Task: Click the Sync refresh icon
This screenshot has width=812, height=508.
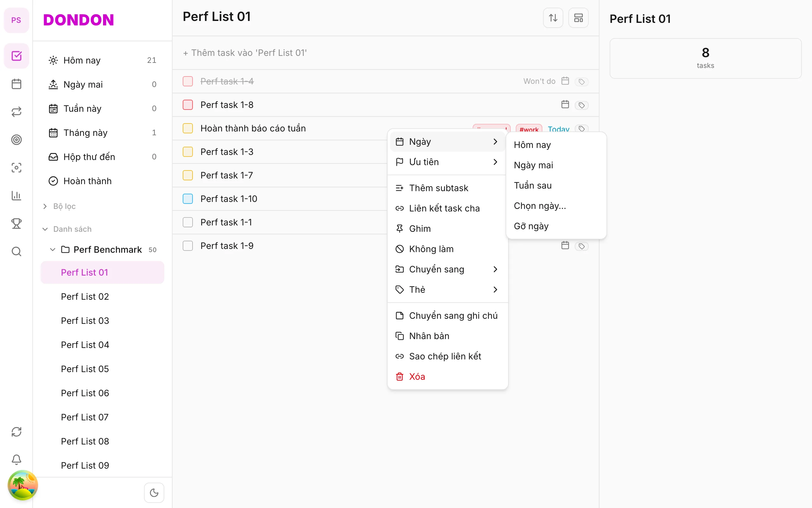Action: [16, 432]
